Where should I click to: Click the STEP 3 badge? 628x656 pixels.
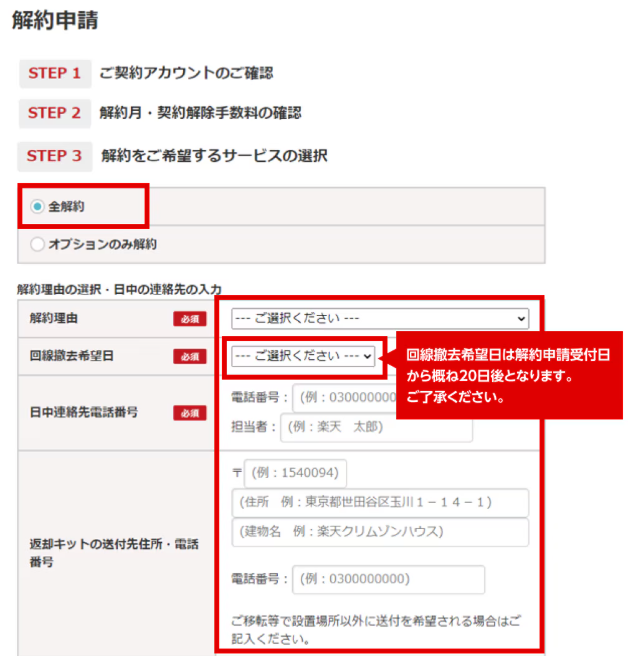[54, 156]
